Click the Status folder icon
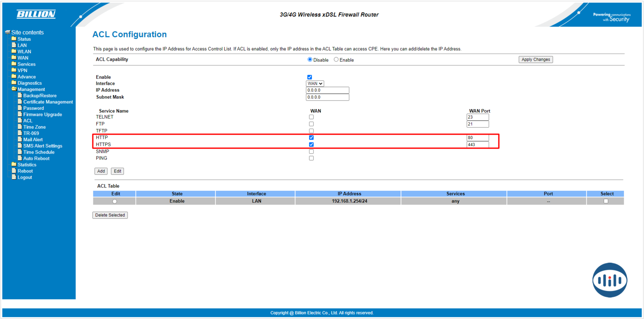 [x=14, y=39]
